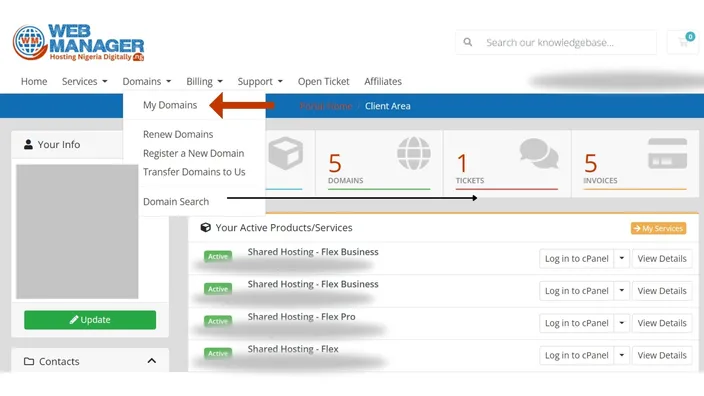Choose Renew Domains from the menu
The image size is (704, 396).
pos(178,134)
